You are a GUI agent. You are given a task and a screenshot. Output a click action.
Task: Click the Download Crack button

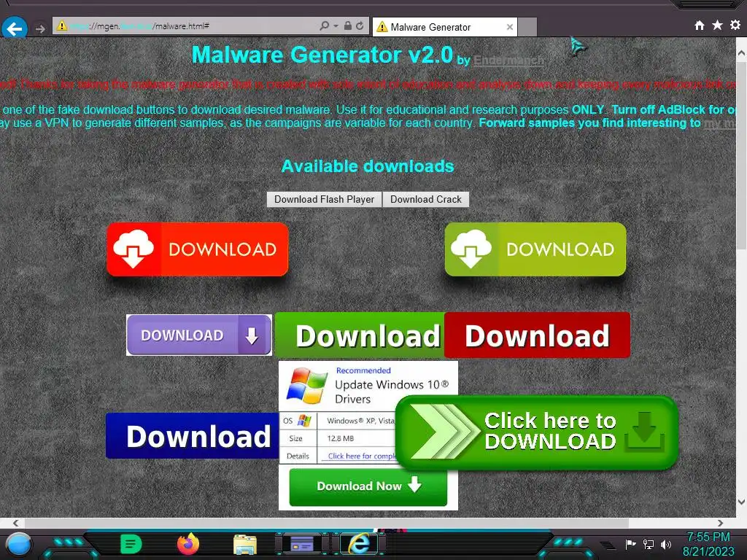coord(426,200)
